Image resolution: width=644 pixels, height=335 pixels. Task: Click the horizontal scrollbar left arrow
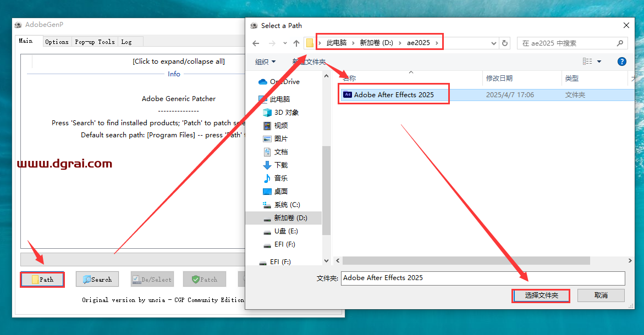pyautogui.click(x=338, y=260)
